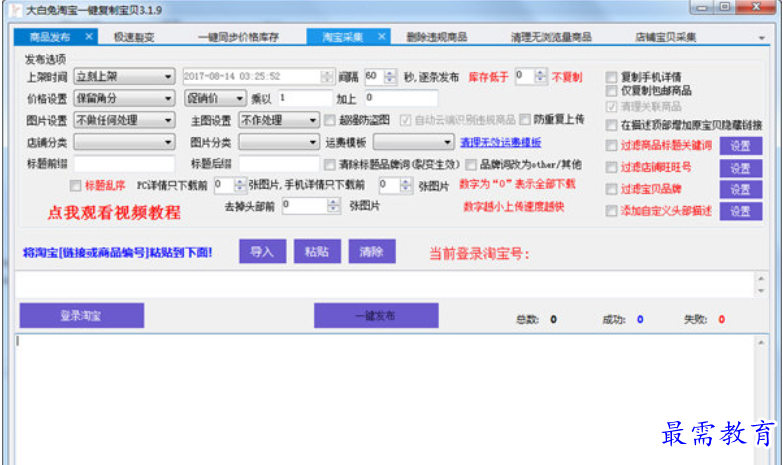Adjust the 库存低于 value spinner
Screen dimensions: 783x465
click(540, 76)
